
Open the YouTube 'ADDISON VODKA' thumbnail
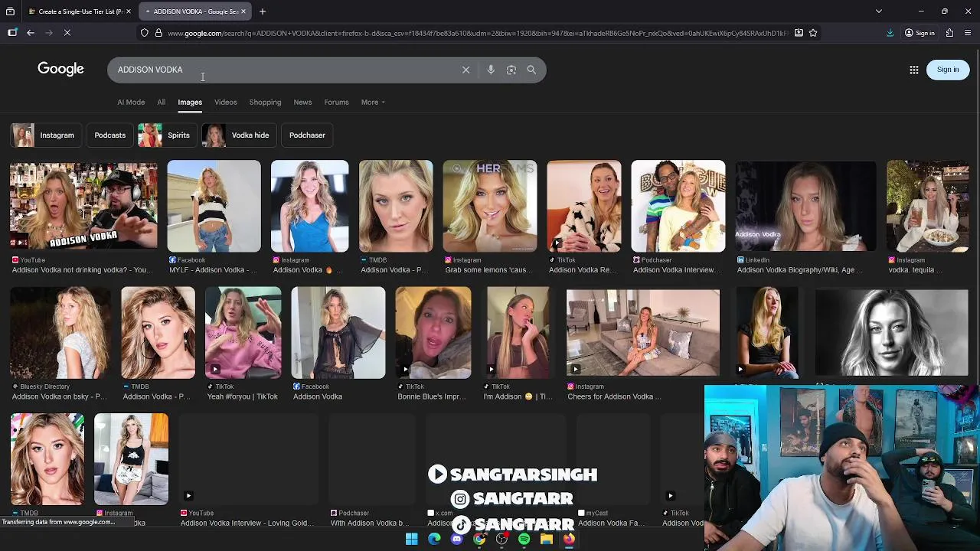pyautogui.click(x=83, y=206)
